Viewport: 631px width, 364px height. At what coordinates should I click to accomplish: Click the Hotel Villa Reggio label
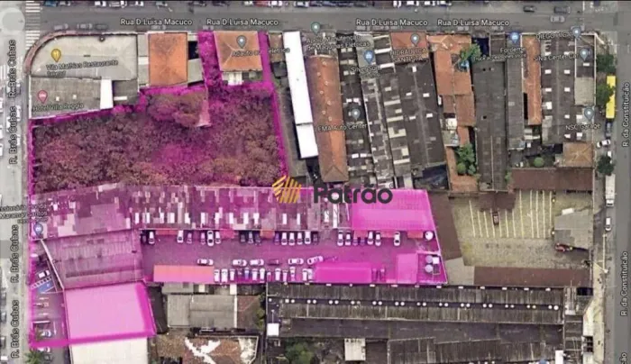58,107
